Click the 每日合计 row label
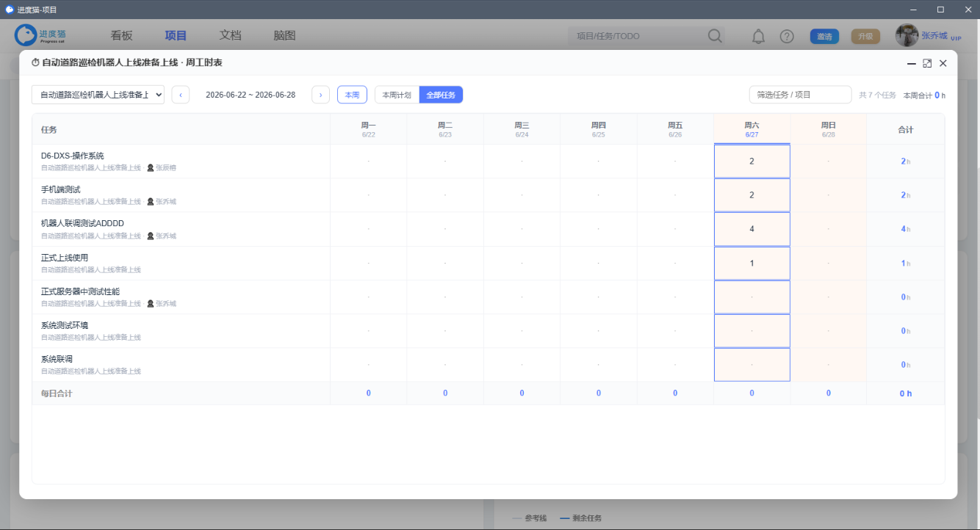Image resolution: width=980 pixels, height=530 pixels. pyautogui.click(x=57, y=393)
